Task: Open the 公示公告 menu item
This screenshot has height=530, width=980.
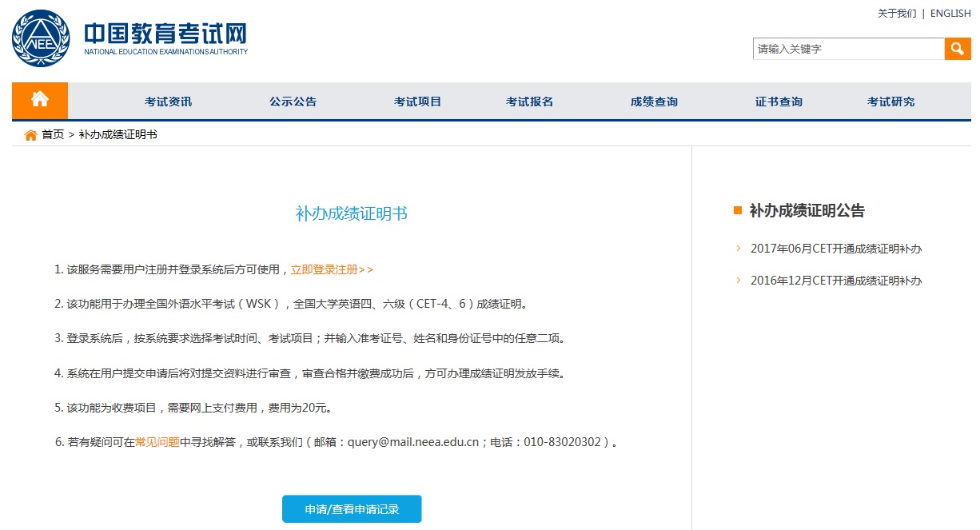Action: point(293,102)
